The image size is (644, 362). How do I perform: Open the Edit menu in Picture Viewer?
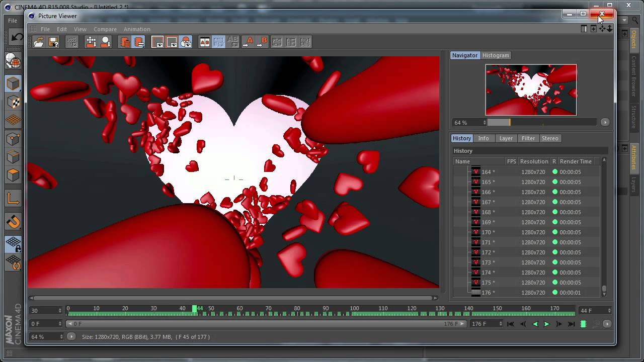(x=61, y=29)
